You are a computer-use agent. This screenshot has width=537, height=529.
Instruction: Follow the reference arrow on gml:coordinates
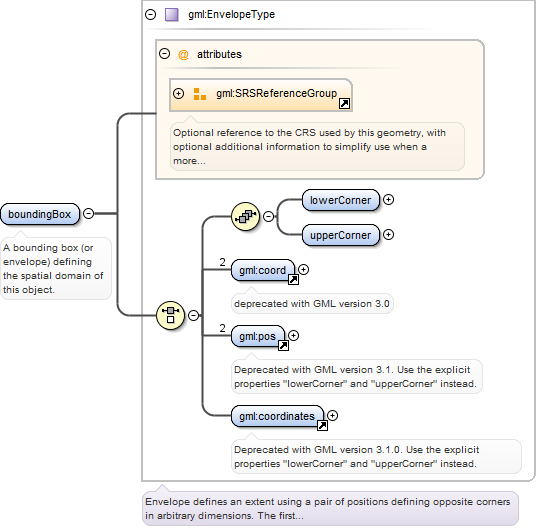[322, 426]
